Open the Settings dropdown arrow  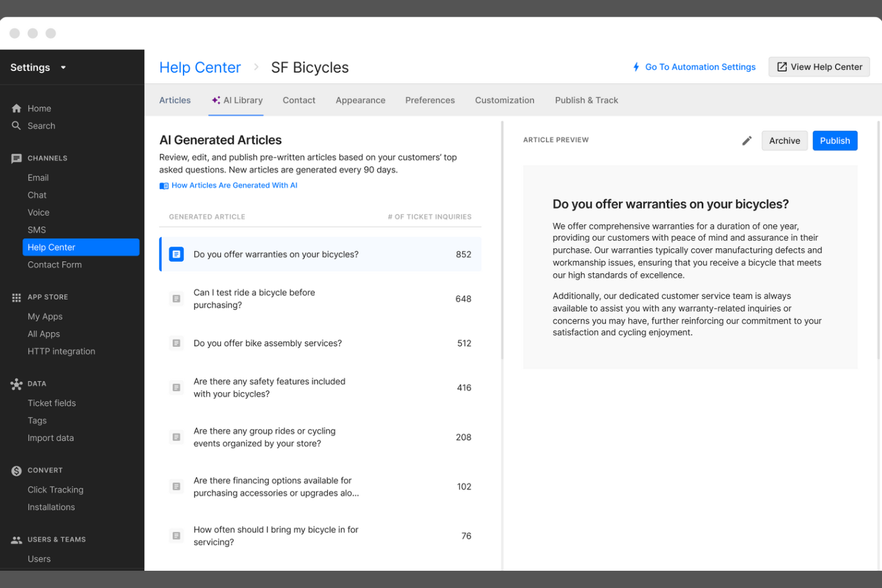63,67
